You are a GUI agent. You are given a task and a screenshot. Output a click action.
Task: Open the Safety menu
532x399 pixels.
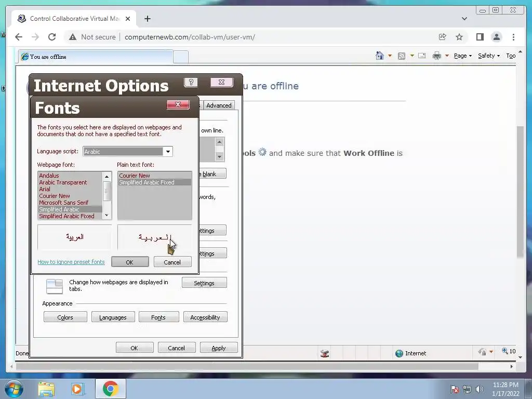pos(488,56)
